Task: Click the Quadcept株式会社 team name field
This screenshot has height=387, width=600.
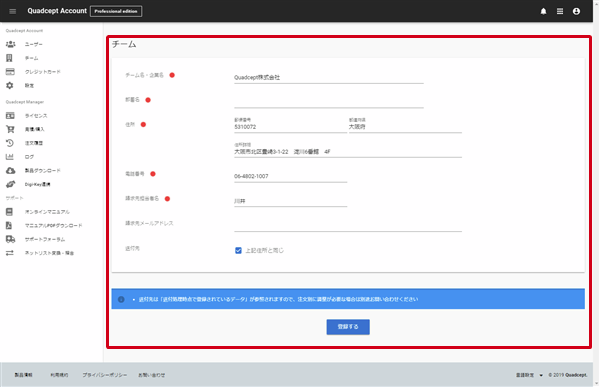Action: (x=329, y=78)
